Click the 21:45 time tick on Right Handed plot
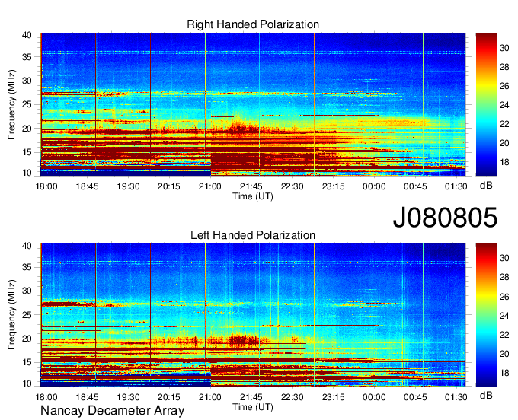 (x=251, y=186)
